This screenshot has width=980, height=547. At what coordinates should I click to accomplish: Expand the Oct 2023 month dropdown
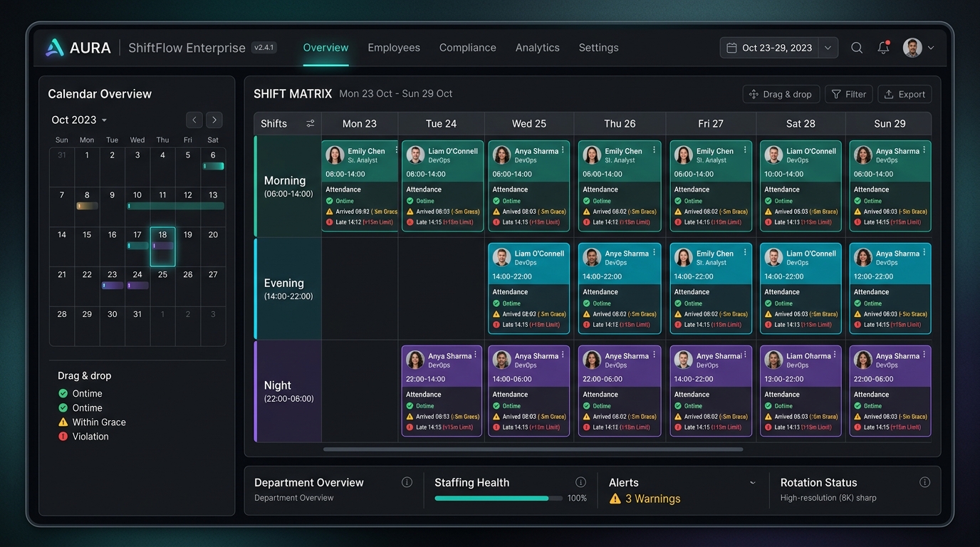[79, 120]
